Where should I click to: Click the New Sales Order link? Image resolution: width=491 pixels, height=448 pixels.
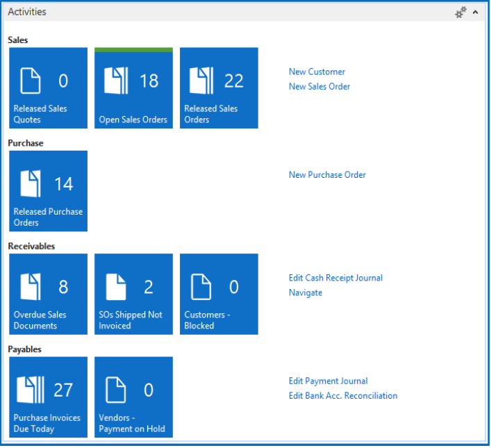[x=319, y=87]
